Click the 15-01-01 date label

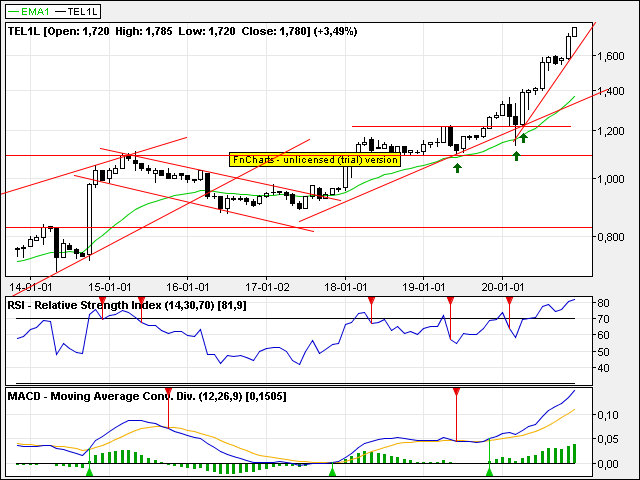[110, 287]
